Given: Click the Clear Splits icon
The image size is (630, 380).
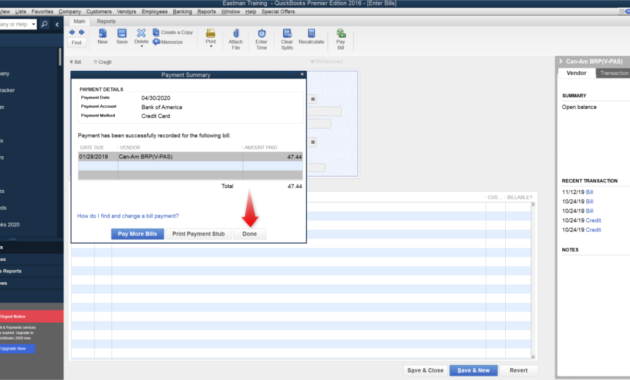Looking at the screenshot, I should tap(287, 33).
